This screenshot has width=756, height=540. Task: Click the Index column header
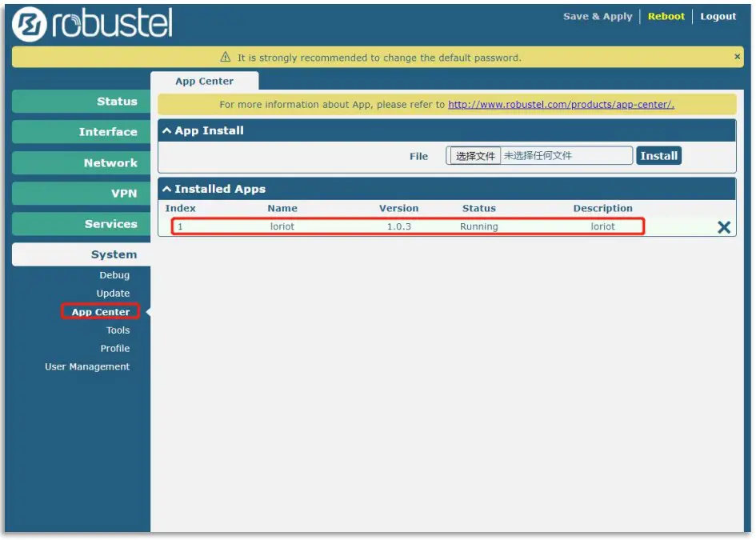180,208
